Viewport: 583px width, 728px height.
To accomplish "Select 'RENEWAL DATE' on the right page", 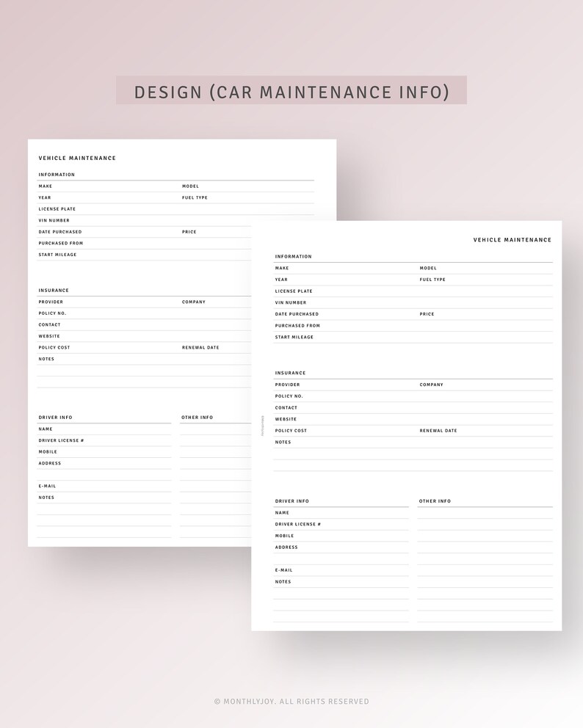I will (x=438, y=430).
